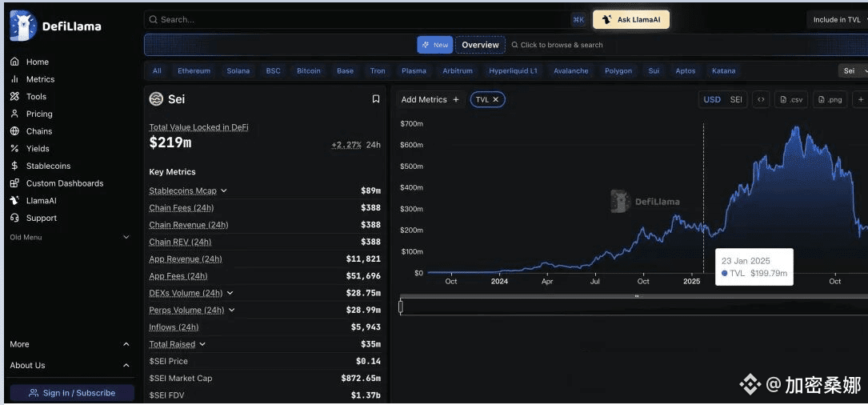Select the Solana chain tab
This screenshot has height=405, width=868.
[238, 71]
